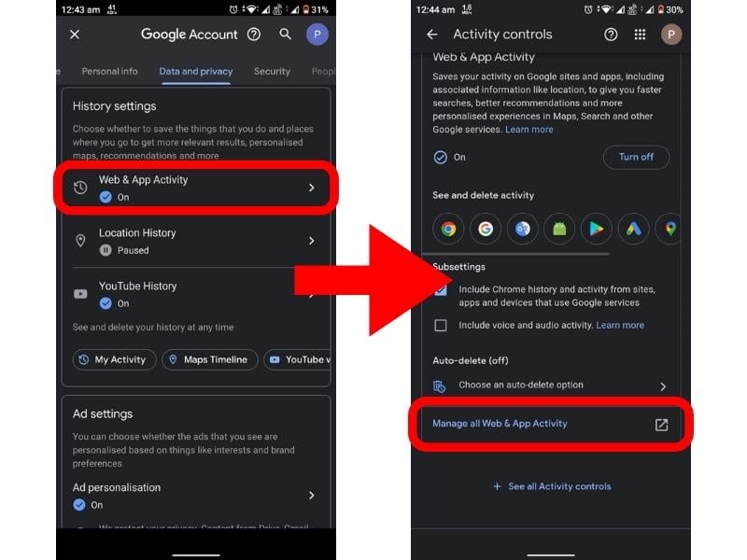Open the YouTube History row

(196, 294)
